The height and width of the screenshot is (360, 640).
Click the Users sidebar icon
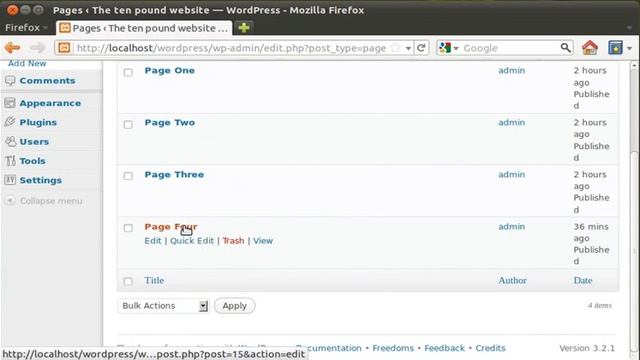(x=10, y=141)
